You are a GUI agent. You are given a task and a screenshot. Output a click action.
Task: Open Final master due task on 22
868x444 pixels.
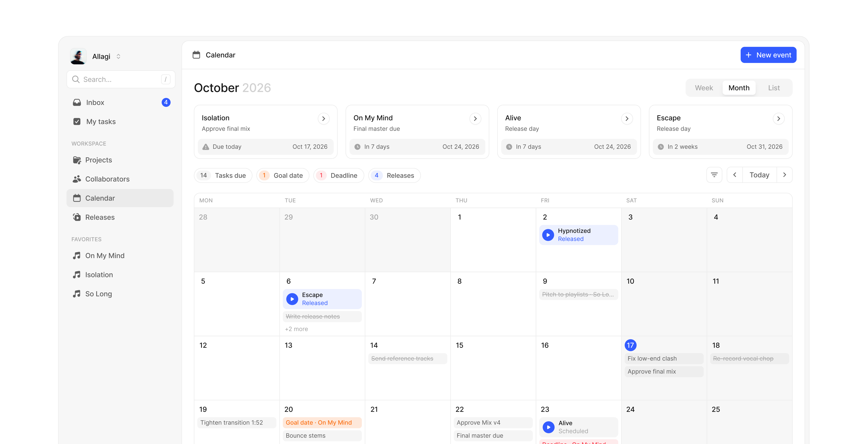point(493,436)
